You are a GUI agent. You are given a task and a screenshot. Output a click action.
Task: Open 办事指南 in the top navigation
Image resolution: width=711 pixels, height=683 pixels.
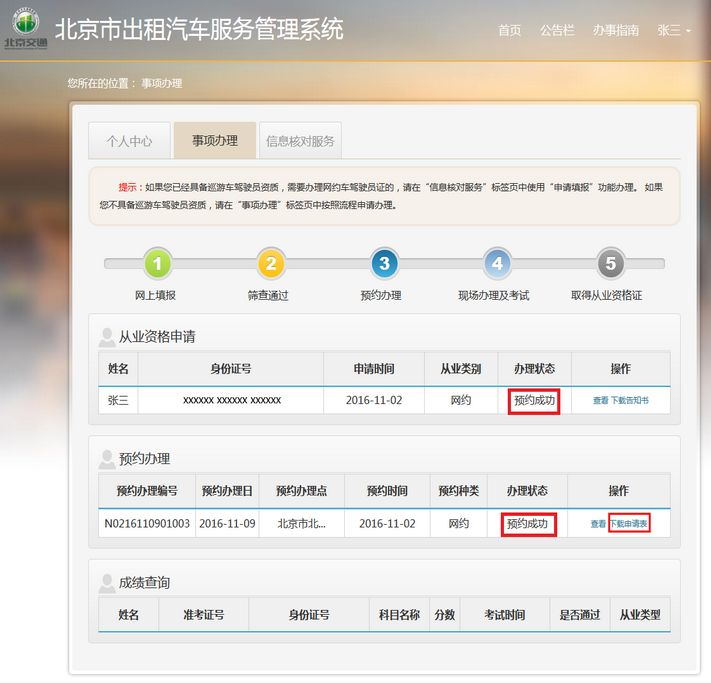point(616,30)
